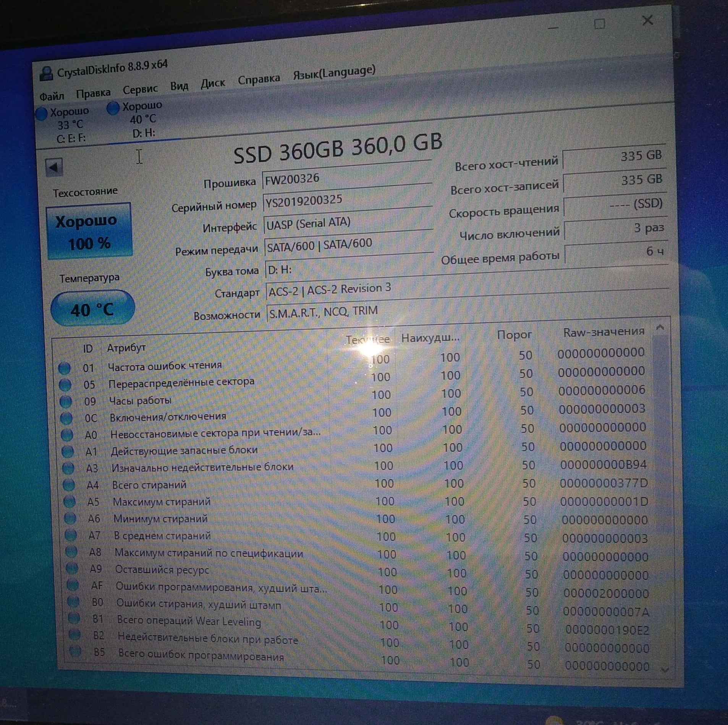Click the status dot for attribute B1

tap(74, 618)
